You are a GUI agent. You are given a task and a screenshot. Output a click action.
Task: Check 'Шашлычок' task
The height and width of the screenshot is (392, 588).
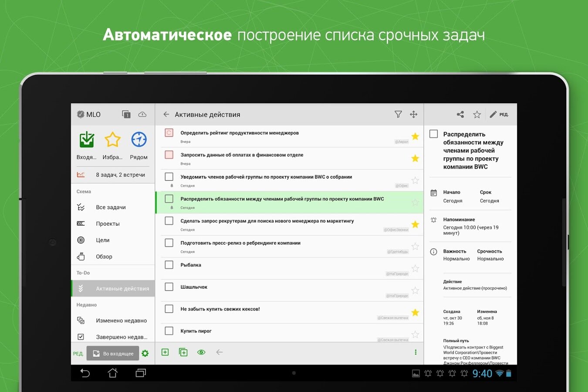coord(169,287)
